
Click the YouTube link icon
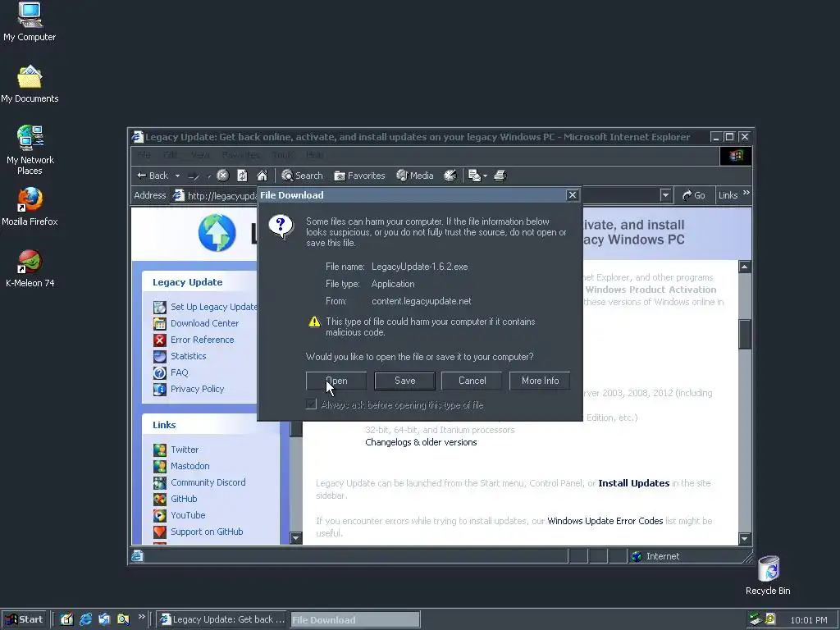pyautogui.click(x=160, y=515)
